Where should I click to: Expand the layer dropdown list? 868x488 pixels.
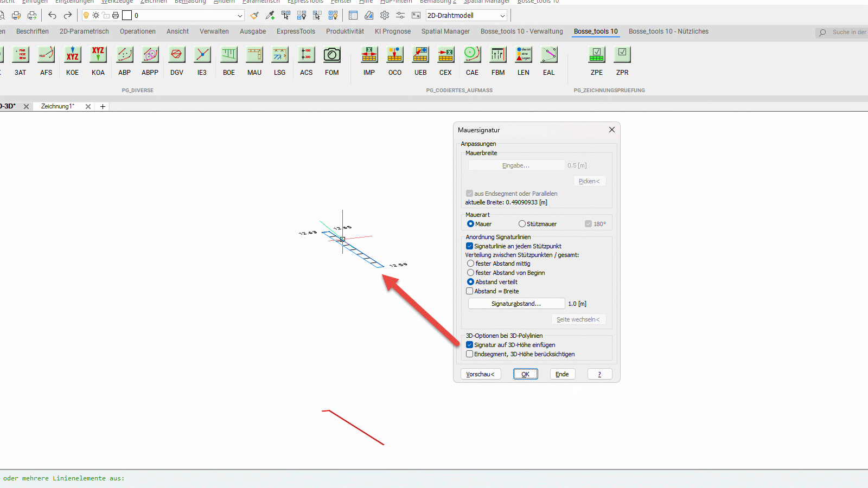(x=240, y=16)
